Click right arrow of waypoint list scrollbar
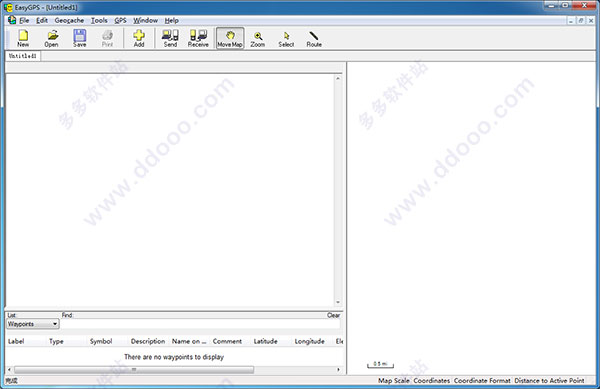 click(338, 369)
